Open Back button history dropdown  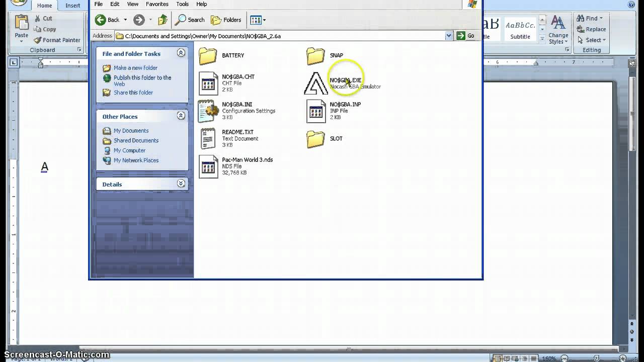pos(125,20)
